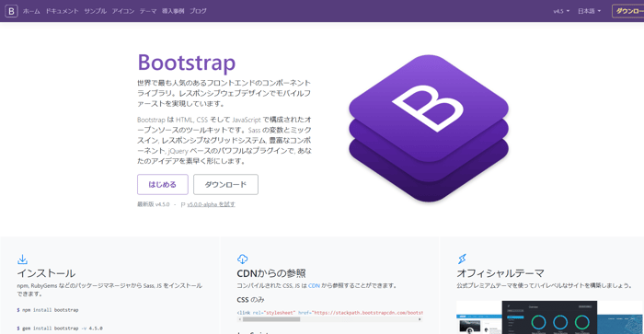The height and width of the screenshot is (334, 644).
Task: Click the CSS のみ label
Action: coord(250,299)
